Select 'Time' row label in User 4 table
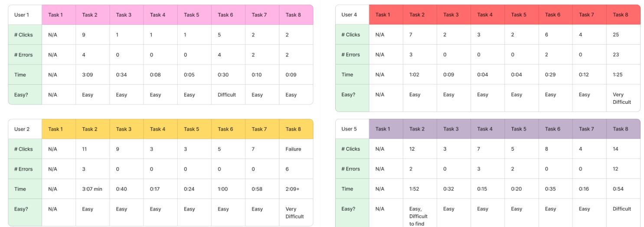The width and height of the screenshot is (644, 227). tap(347, 75)
